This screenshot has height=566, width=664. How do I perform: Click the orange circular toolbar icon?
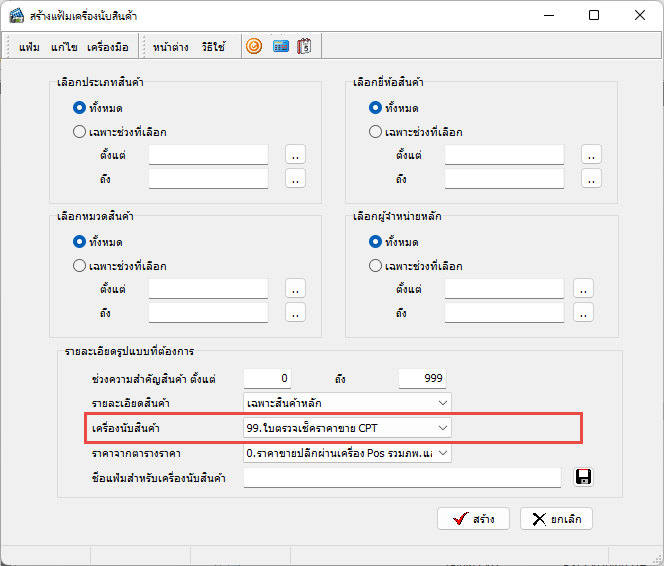click(x=254, y=46)
